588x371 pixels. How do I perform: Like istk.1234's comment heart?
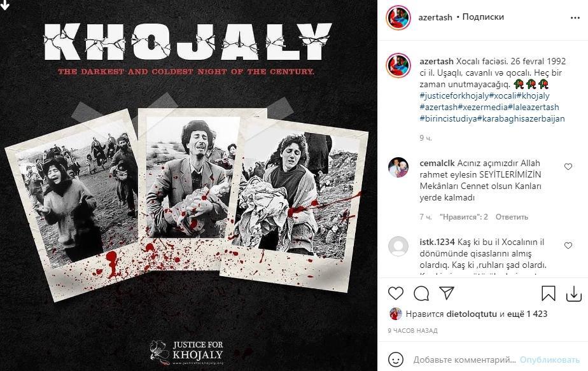click(568, 246)
